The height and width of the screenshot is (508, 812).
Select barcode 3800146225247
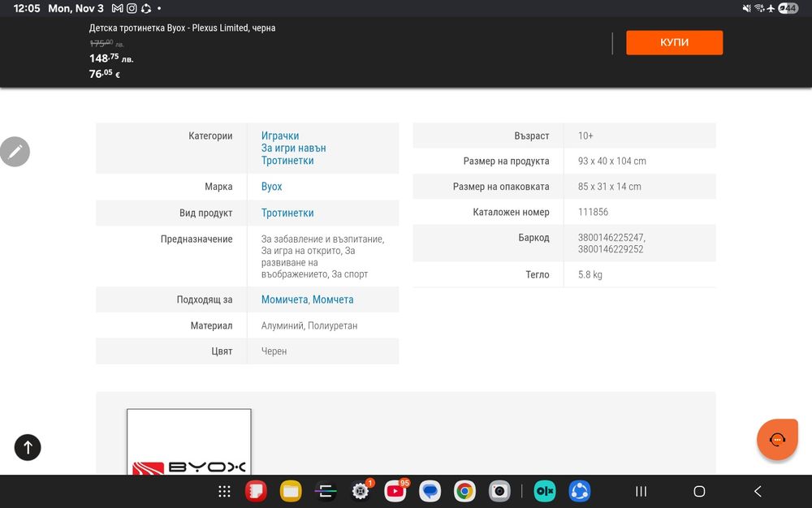[611, 238]
